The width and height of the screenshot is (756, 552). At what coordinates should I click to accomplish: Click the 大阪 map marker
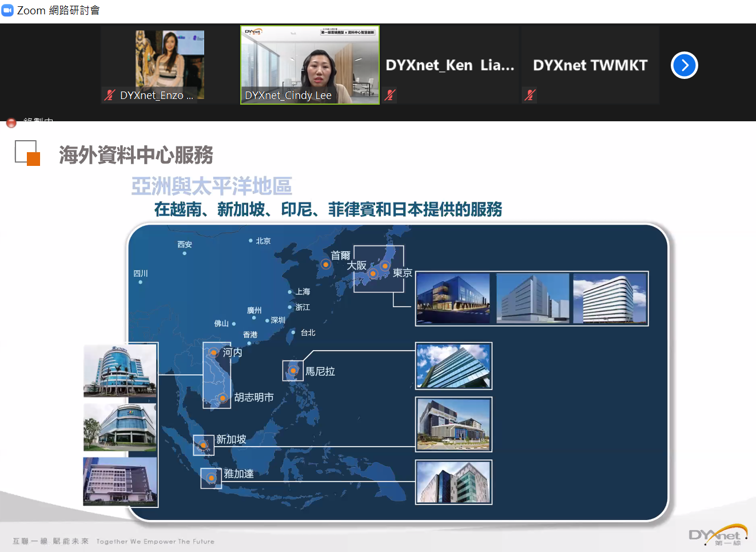click(373, 273)
